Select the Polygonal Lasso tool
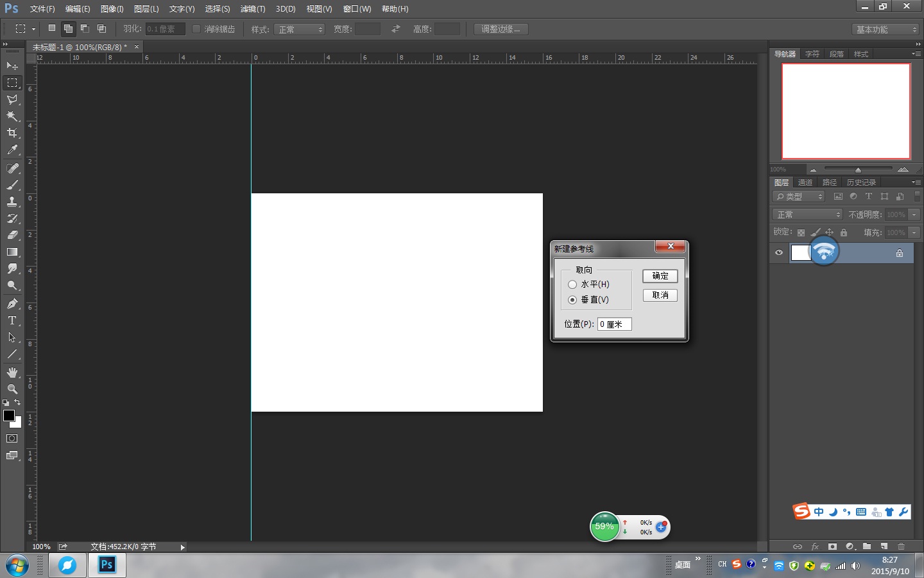 pos(12,100)
